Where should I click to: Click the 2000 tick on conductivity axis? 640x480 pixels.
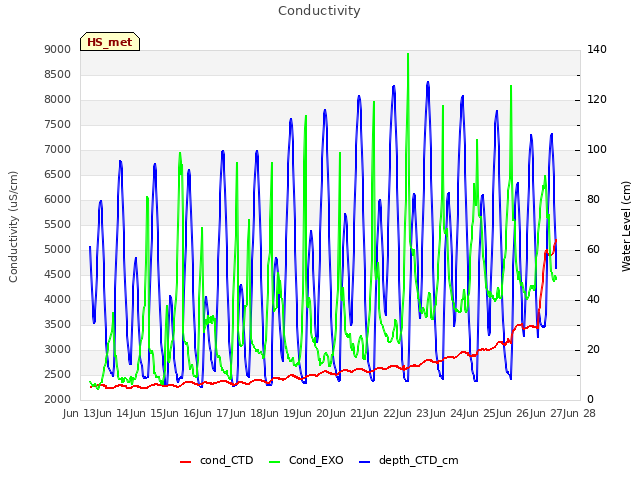[x=58, y=400]
